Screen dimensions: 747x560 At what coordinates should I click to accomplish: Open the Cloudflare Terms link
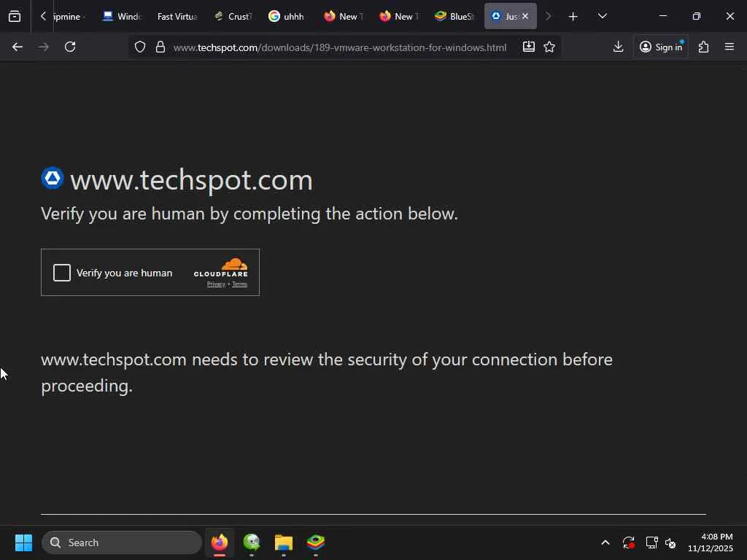point(239,284)
